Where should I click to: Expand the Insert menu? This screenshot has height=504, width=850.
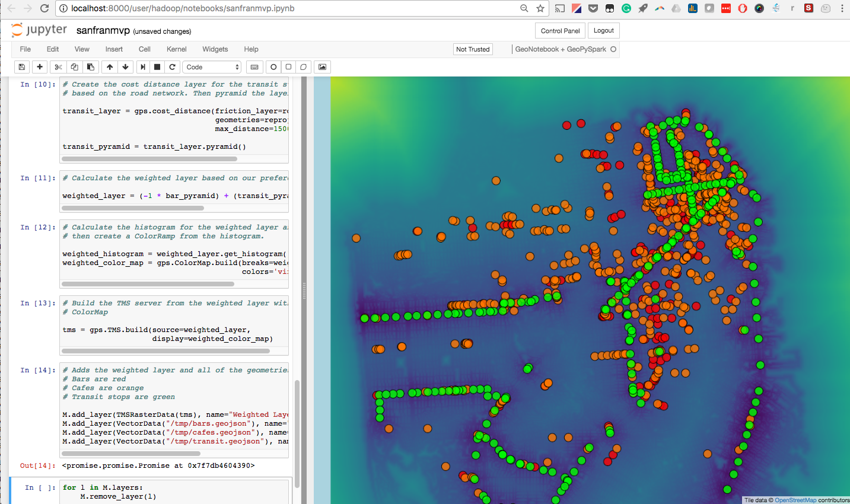[x=114, y=49]
